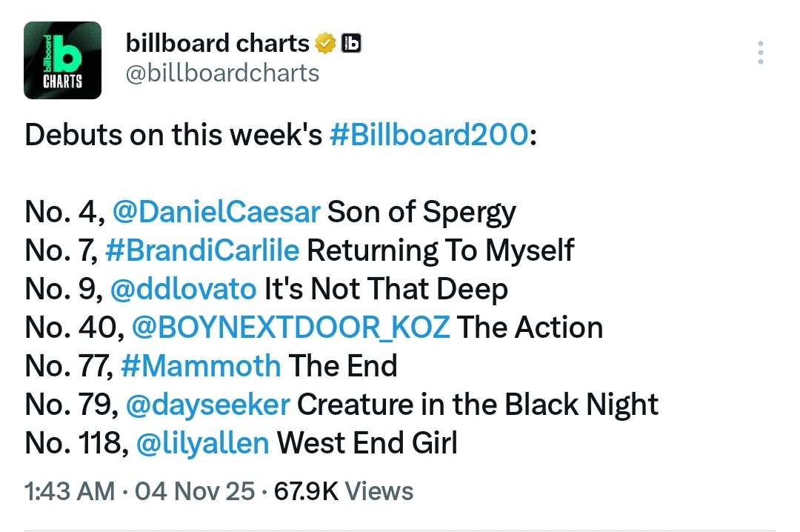Viewport: 800px width, 532px height.
Task: Click the 1:43 AM timestamp
Action: (x=70, y=491)
